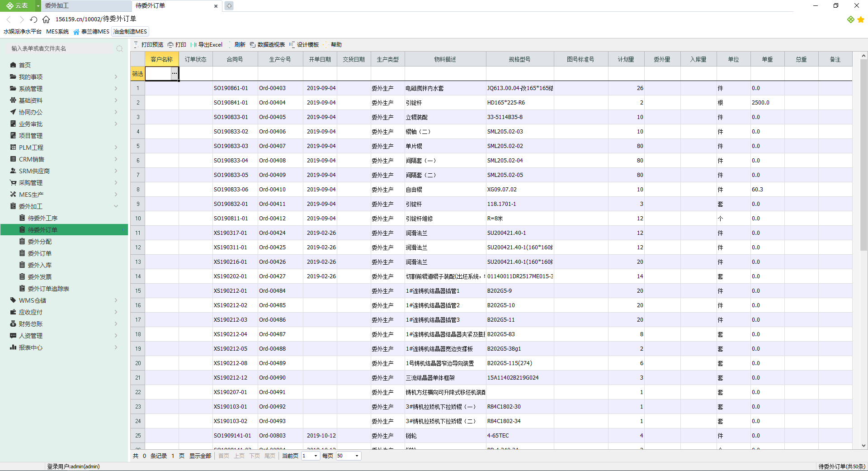Click contract cell SO190861-01

235,88
